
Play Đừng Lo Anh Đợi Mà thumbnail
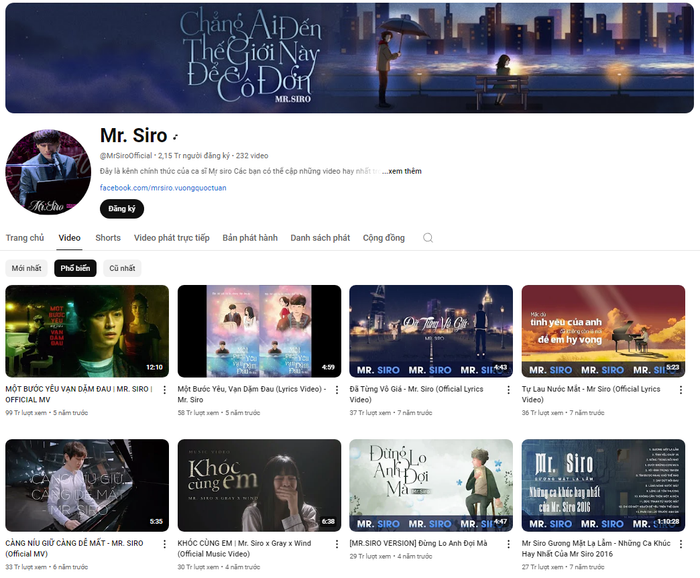click(431, 485)
